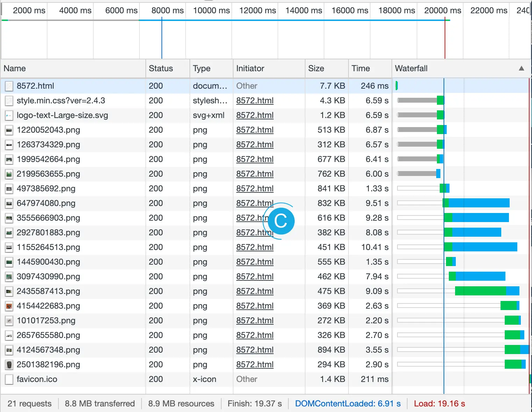Open the 8572.html initiator link for 1445900430.png
This screenshot has width=532, height=412.
click(x=255, y=262)
